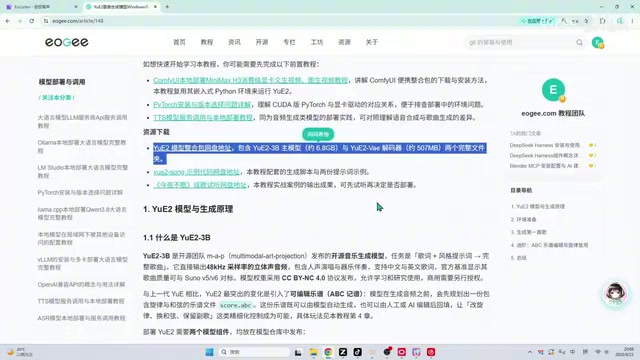Click the browser back arrow
The height and width of the screenshot is (360, 640).
pyautogui.click(x=8, y=21)
